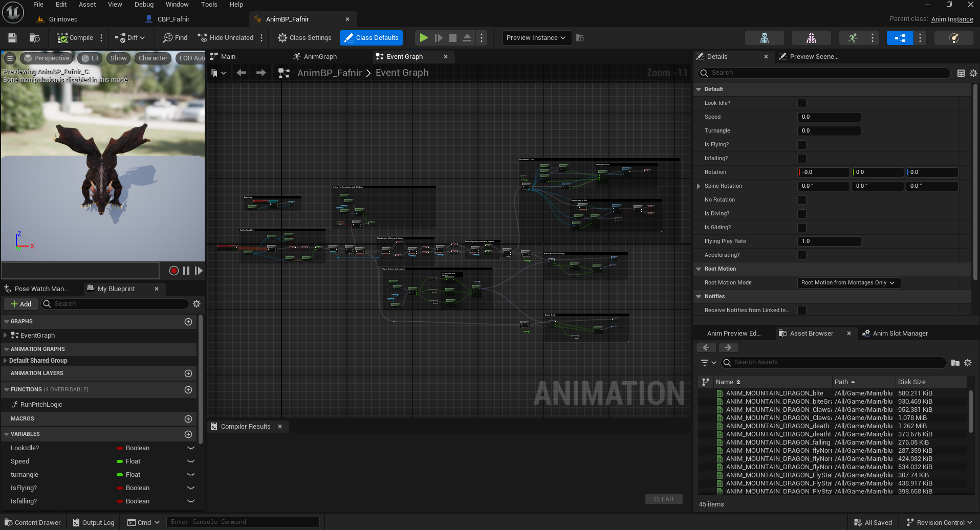Click the Browse to asset icon
Viewport: 980px width, 530px height.
click(34, 38)
